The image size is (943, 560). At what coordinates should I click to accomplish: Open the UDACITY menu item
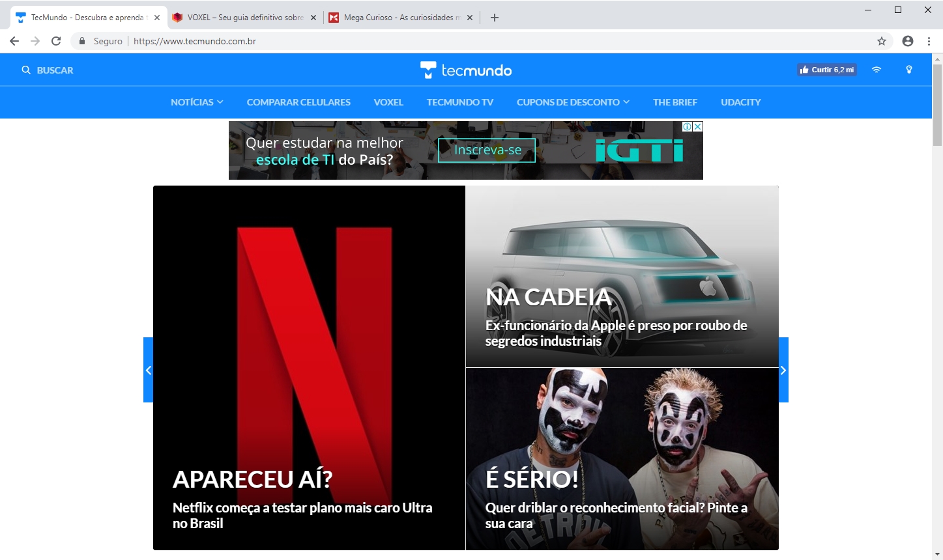[741, 102]
